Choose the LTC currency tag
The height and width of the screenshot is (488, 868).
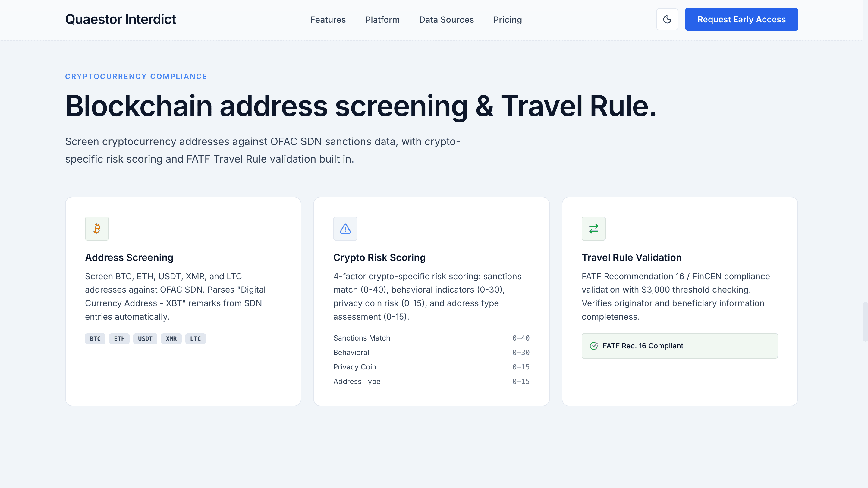(x=195, y=339)
